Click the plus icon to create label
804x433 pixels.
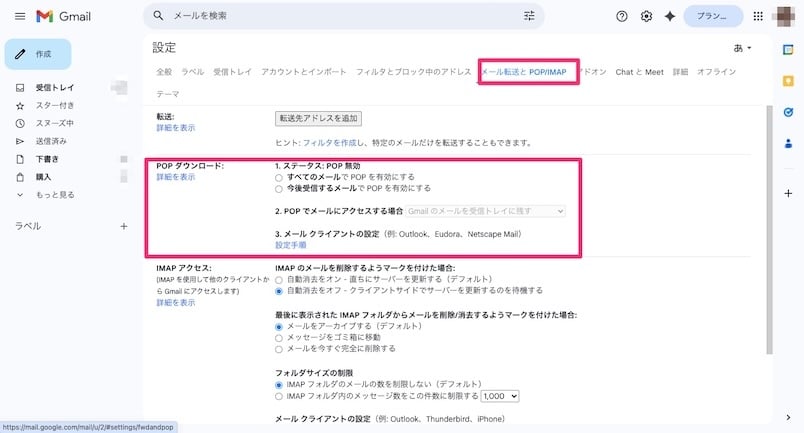124,227
